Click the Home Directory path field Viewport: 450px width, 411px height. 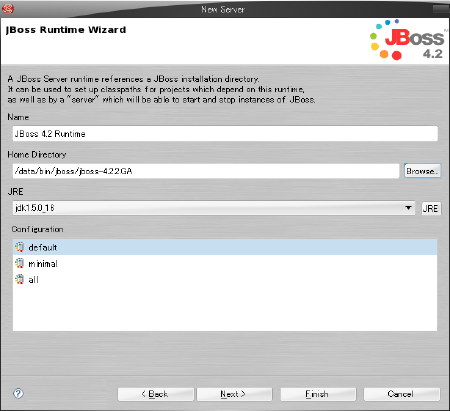[206, 171]
